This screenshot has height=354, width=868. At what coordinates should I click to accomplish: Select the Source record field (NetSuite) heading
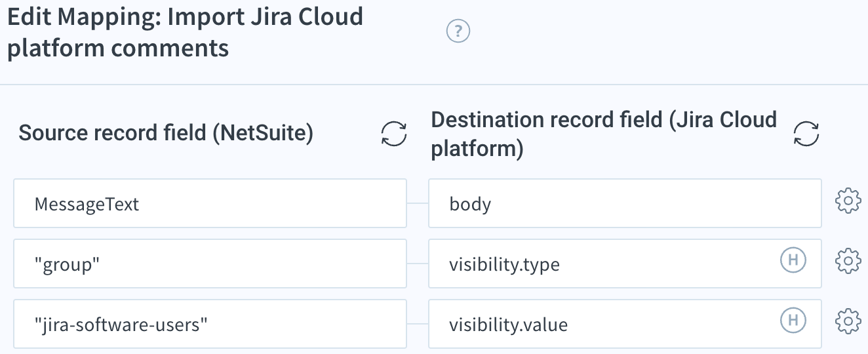pyautogui.click(x=166, y=133)
